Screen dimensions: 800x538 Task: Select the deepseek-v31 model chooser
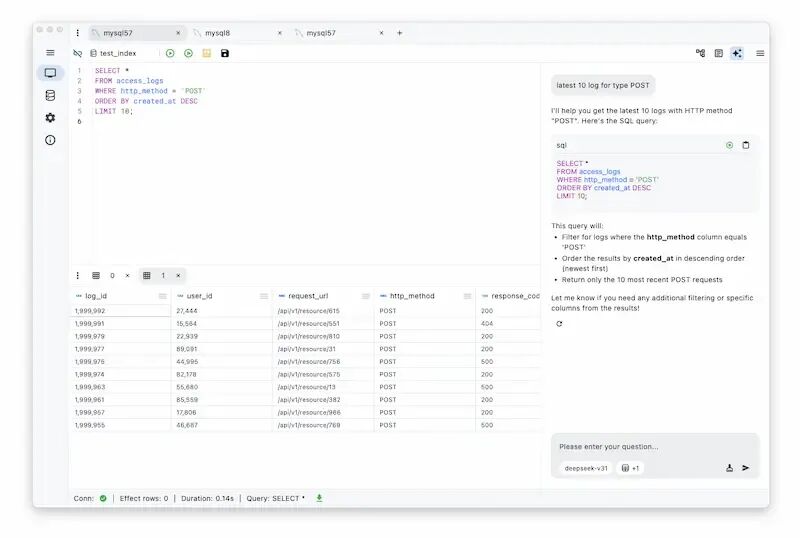click(586, 468)
